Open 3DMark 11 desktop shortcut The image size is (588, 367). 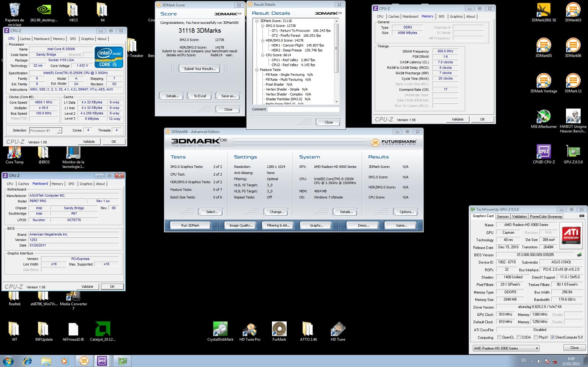click(x=573, y=83)
